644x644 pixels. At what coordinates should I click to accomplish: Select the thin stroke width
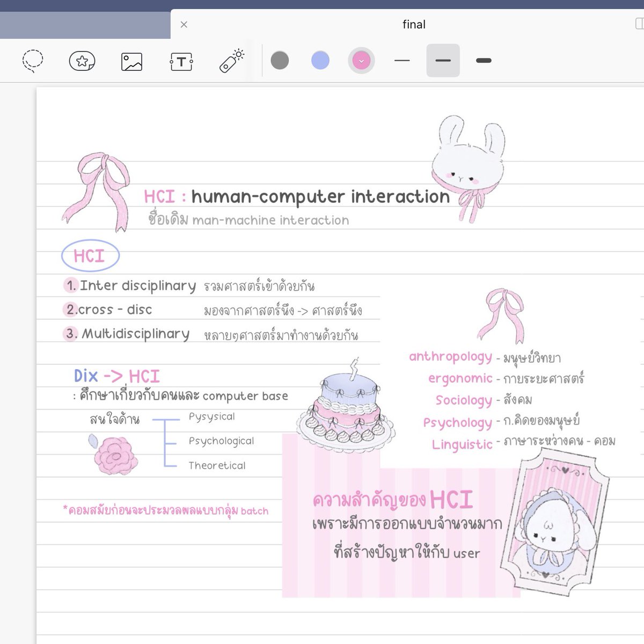click(x=402, y=61)
